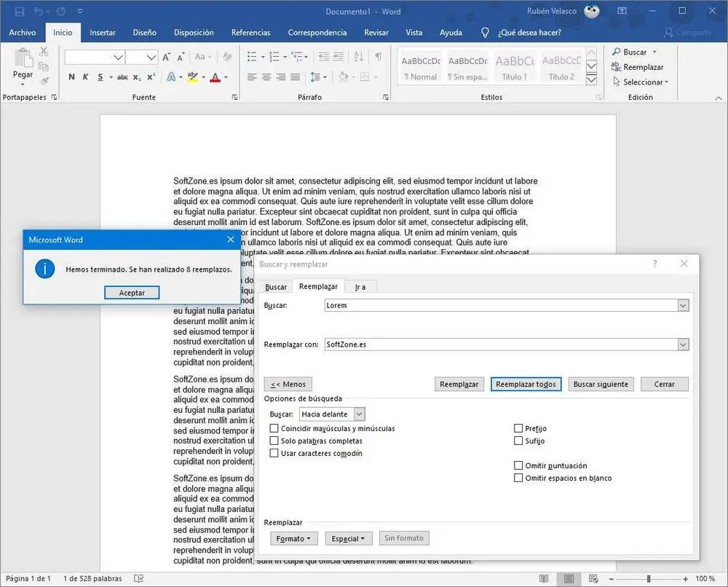Click the read mode view icon
The height and width of the screenshot is (587, 728).
[x=544, y=579]
